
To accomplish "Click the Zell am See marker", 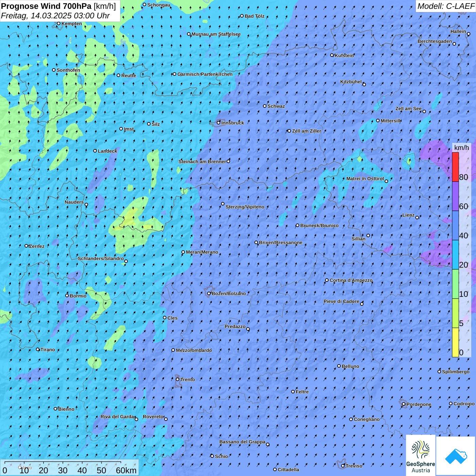I will (424, 111).
